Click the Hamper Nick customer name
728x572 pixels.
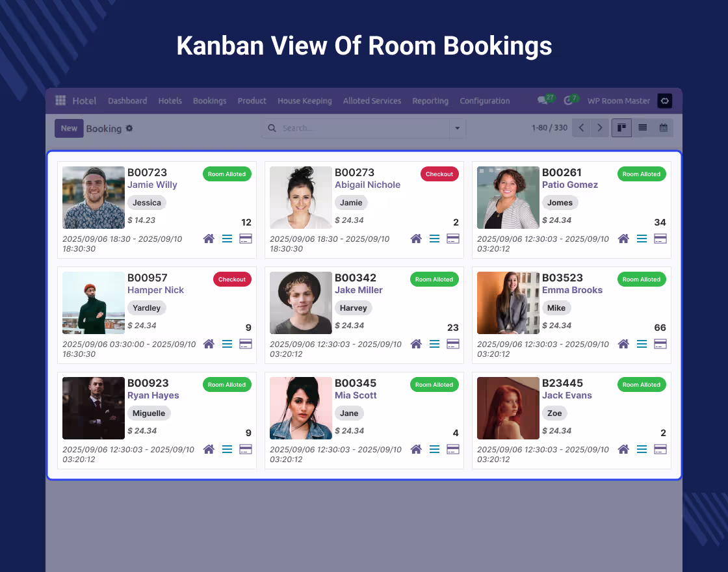(155, 290)
